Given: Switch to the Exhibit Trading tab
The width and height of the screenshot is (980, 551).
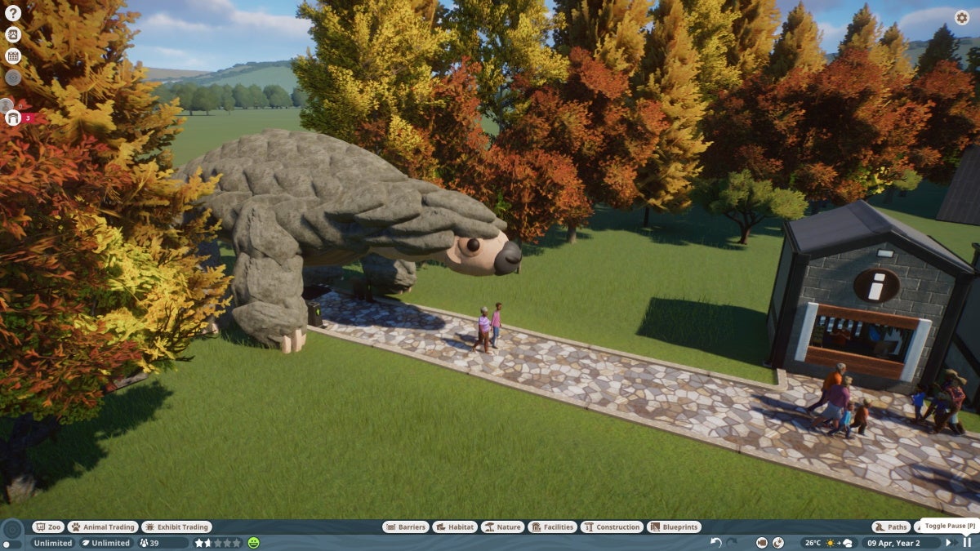Looking at the screenshot, I should [x=177, y=527].
